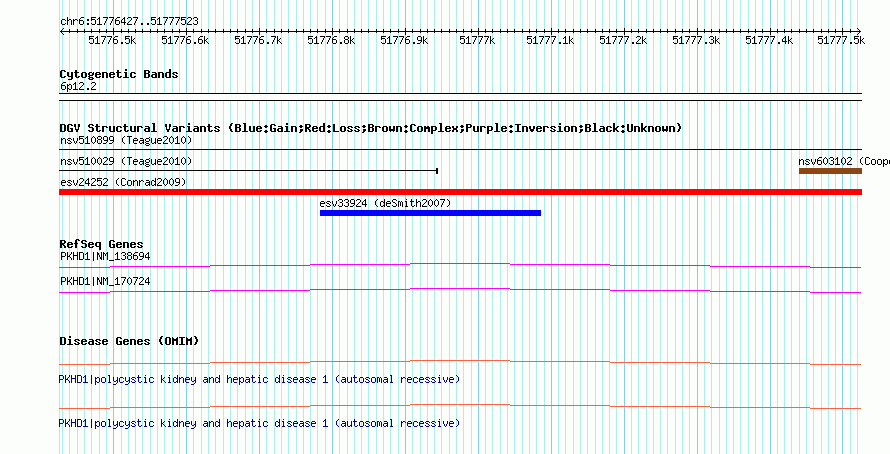Click the blue esv33924 gain variant bar
The width and height of the screenshot is (890, 454).
(x=430, y=213)
